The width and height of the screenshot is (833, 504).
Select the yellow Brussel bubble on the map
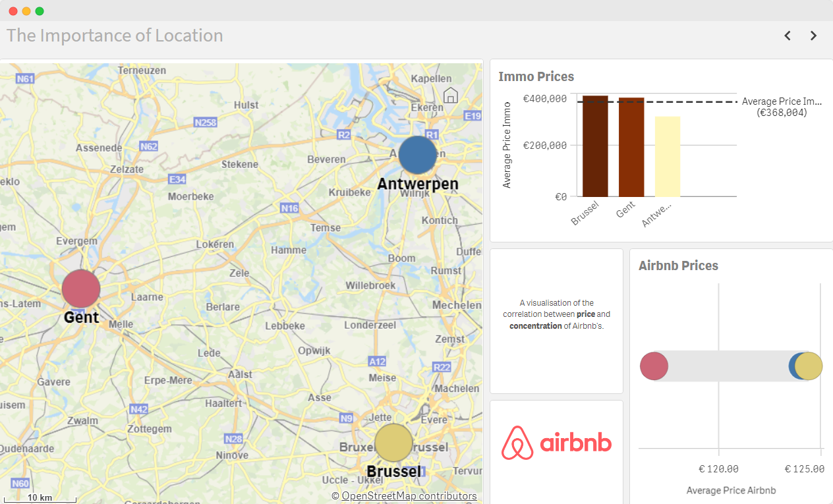393,443
